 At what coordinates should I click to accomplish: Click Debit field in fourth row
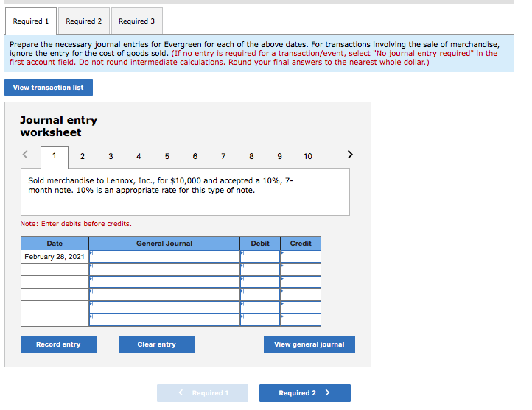(x=260, y=294)
